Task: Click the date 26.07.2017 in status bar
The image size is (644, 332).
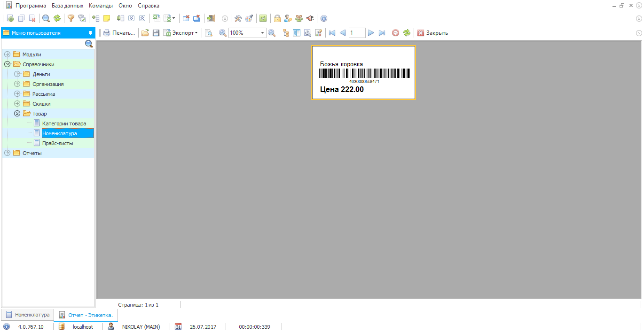Action: [203, 327]
